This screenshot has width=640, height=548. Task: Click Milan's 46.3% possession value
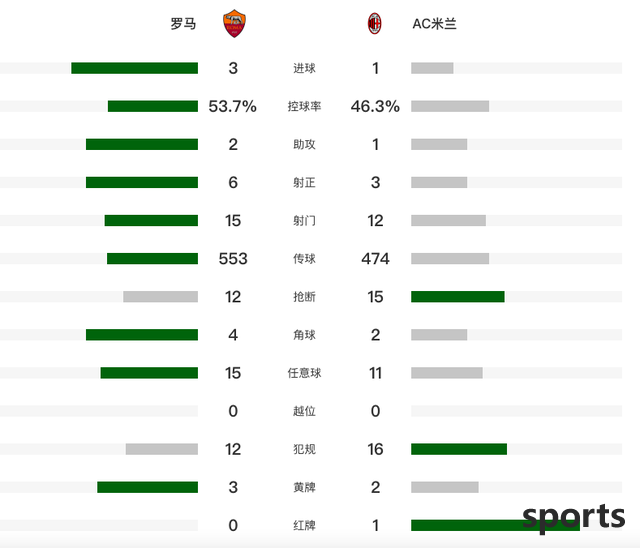tap(375, 106)
